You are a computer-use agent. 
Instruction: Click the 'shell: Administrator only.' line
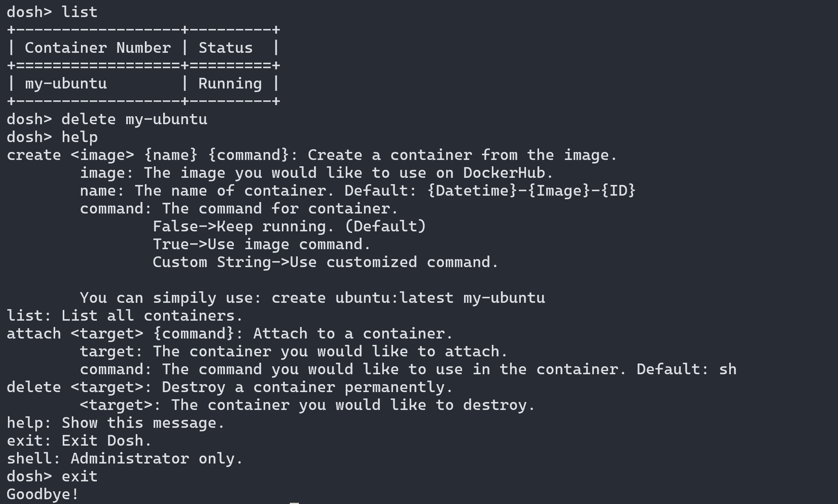125,459
